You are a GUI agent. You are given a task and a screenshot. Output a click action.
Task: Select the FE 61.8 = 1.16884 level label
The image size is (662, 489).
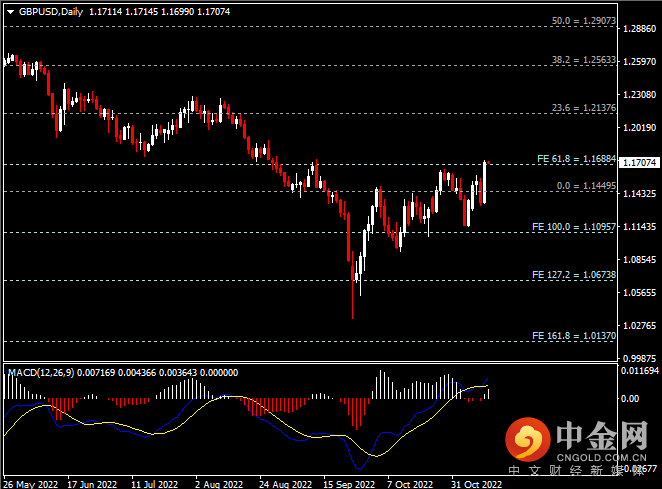tap(577, 159)
